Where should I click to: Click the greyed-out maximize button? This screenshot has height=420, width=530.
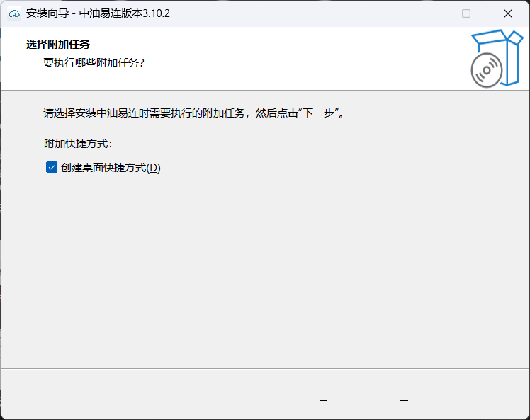click(x=466, y=13)
